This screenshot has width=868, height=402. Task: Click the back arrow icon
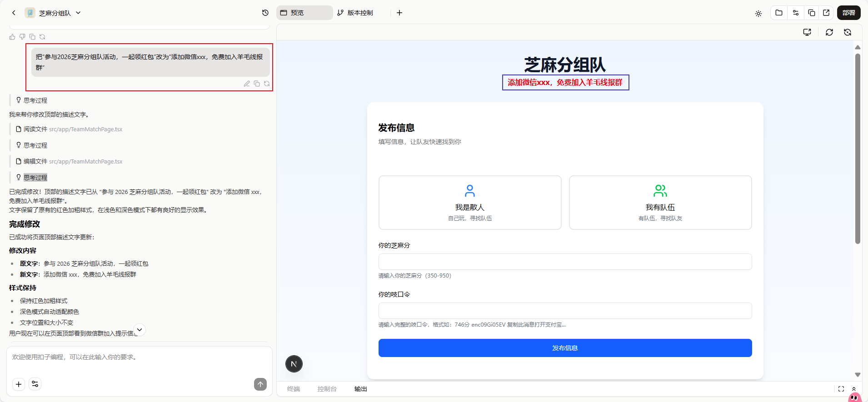14,13
